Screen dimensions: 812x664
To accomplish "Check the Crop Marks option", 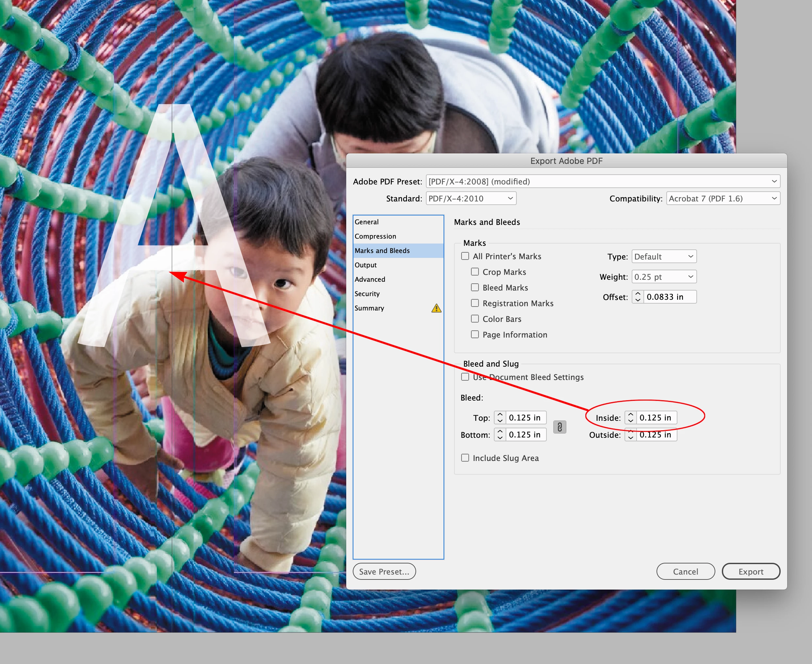I will pyautogui.click(x=475, y=272).
